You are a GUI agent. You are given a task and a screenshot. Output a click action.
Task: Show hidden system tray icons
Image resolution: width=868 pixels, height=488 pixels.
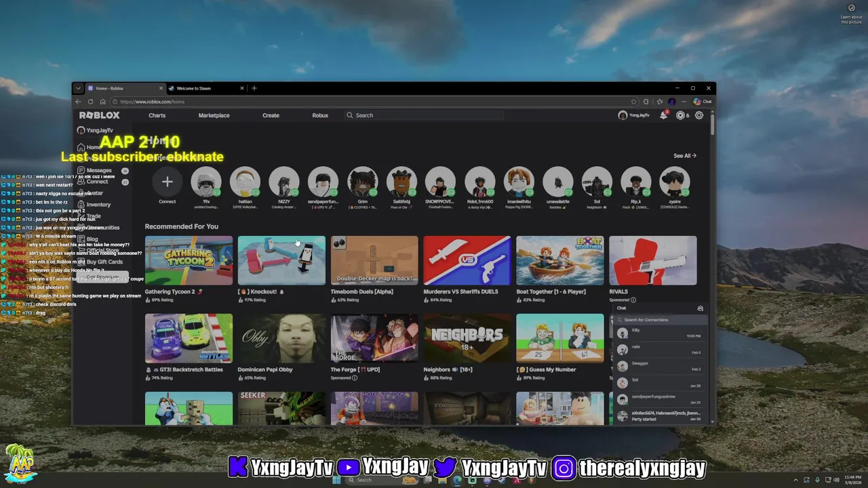[795, 480]
